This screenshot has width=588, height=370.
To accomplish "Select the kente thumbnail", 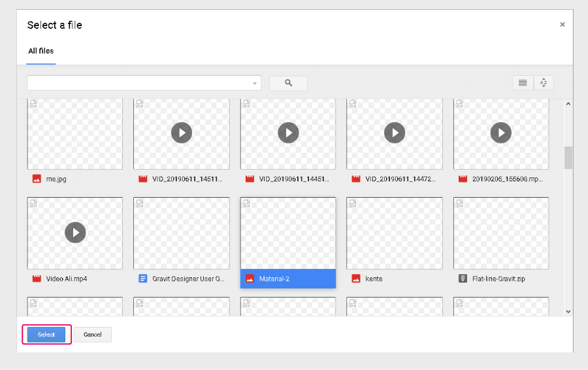I will tap(395, 233).
